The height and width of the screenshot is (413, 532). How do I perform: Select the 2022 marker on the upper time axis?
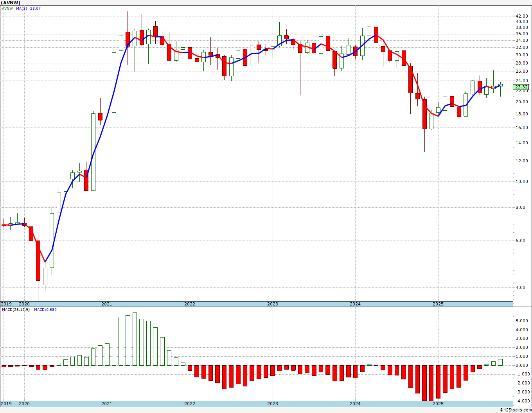point(189,304)
